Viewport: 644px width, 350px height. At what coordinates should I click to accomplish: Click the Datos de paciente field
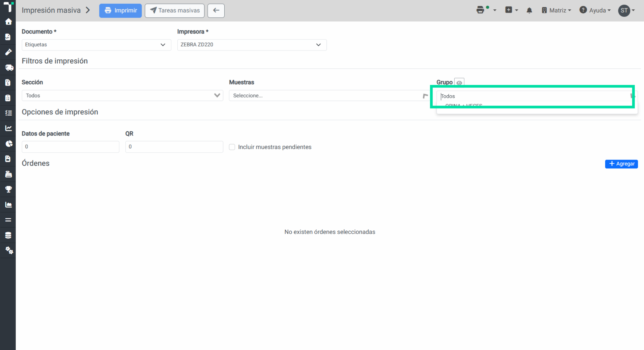point(71,147)
